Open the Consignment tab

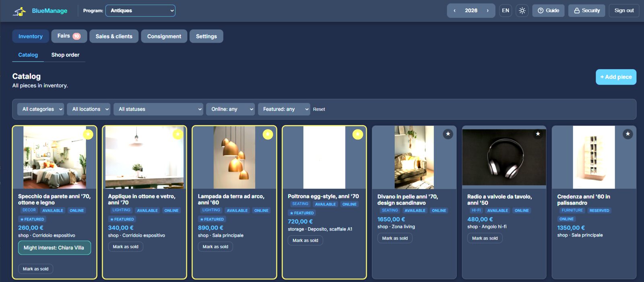(164, 36)
